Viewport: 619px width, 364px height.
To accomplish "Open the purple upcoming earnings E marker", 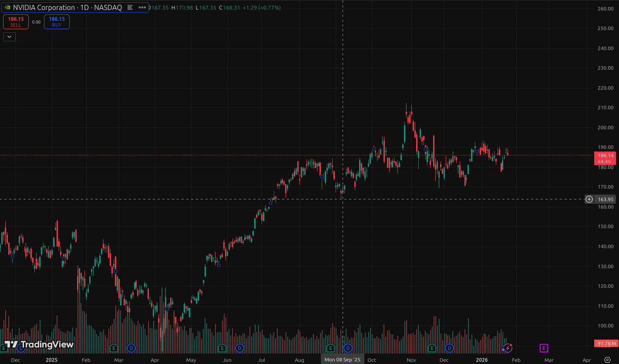I will pyautogui.click(x=544, y=348).
